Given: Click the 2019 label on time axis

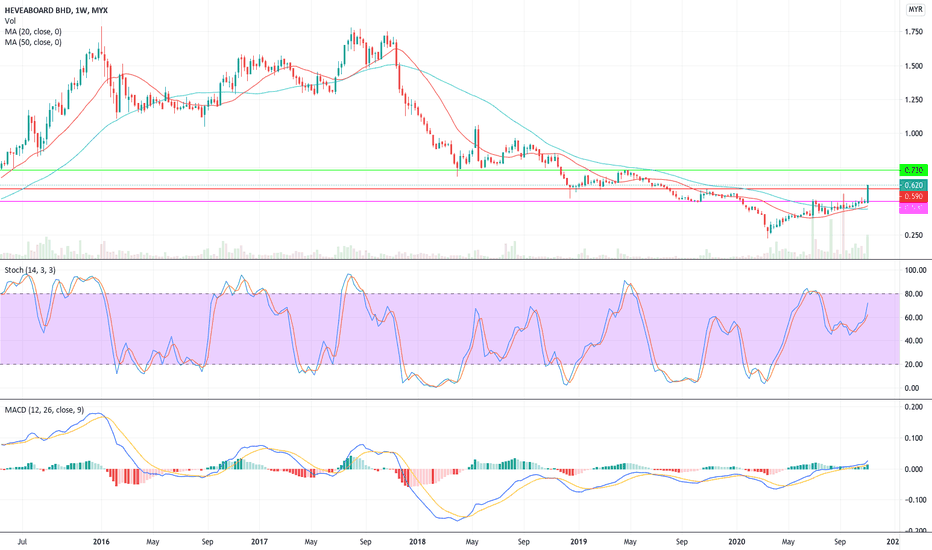Looking at the screenshot, I should 578,542.
